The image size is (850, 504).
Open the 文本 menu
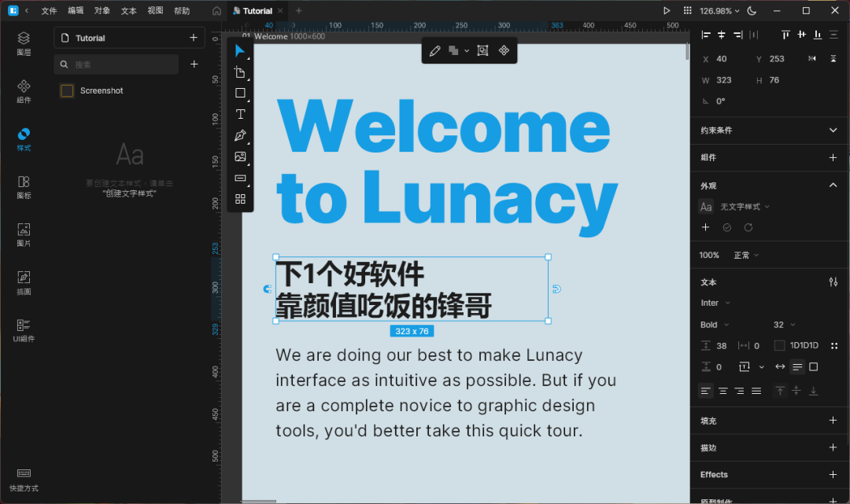pyautogui.click(x=128, y=11)
